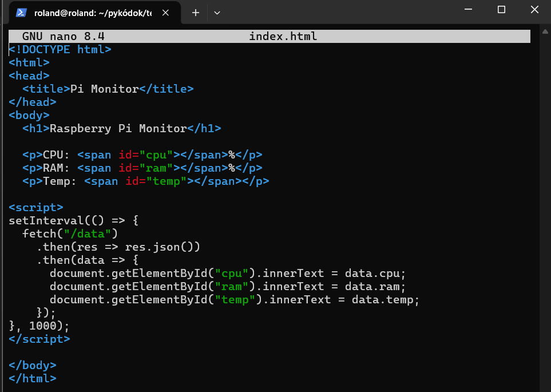Viewport: 551px width, 392px height.
Task: Click the closing </html> tag
Action: pos(33,379)
